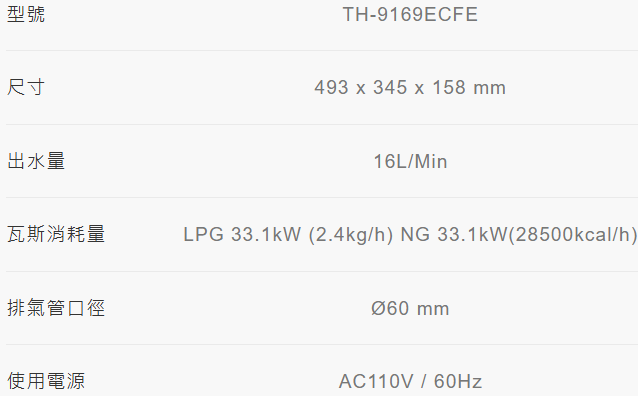
Task: Select the dimensions 493 x 345 x 158 mm
Action: coord(410,88)
